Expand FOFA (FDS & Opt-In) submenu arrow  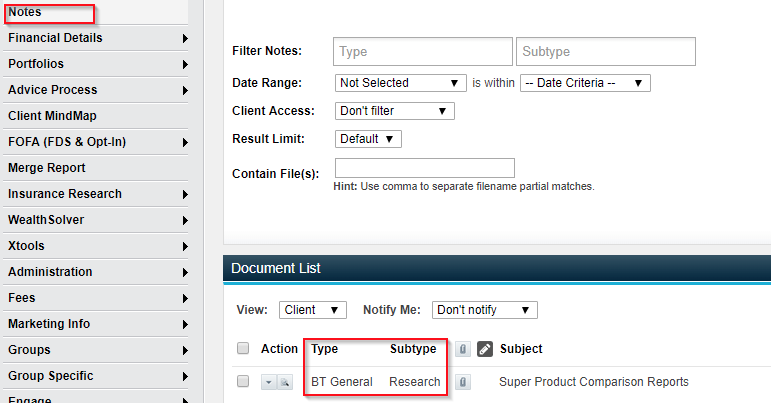(185, 143)
